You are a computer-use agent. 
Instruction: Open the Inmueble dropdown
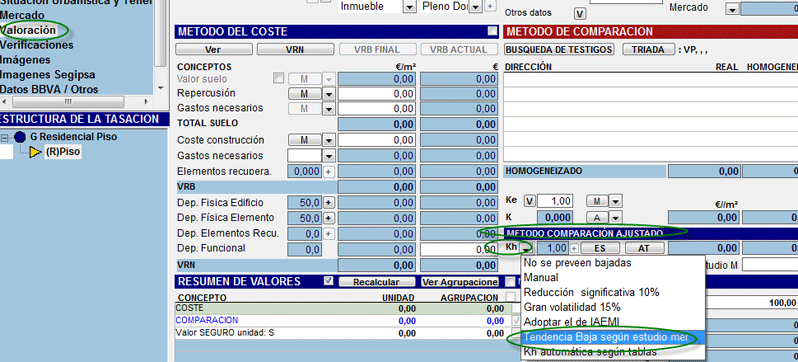pos(410,7)
